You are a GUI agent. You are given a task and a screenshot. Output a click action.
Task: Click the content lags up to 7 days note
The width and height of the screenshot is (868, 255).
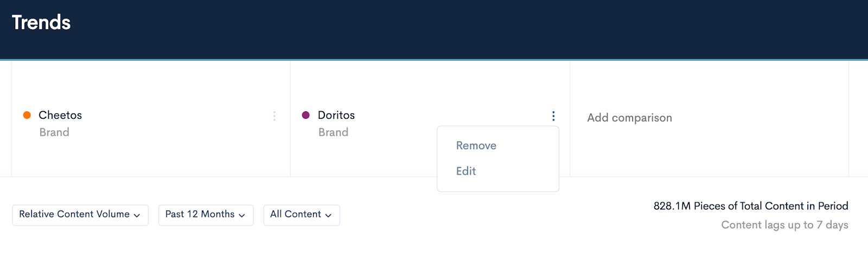pyautogui.click(x=784, y=225)
